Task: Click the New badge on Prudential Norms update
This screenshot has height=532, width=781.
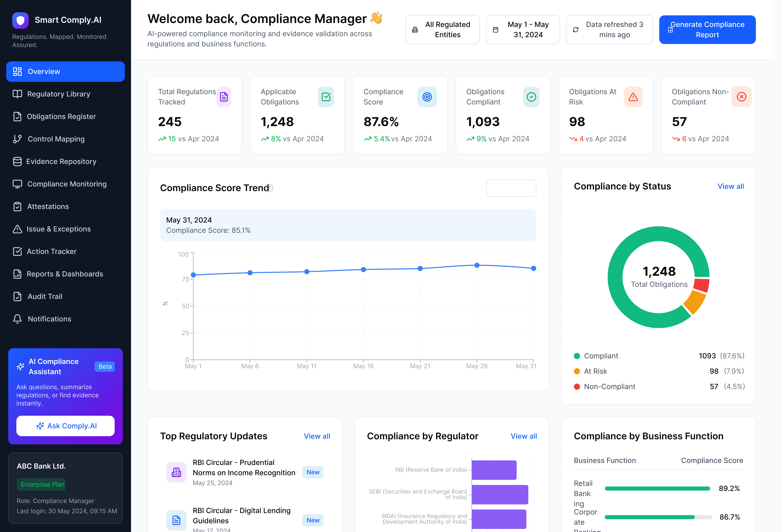Action: [x=313, y=472]
